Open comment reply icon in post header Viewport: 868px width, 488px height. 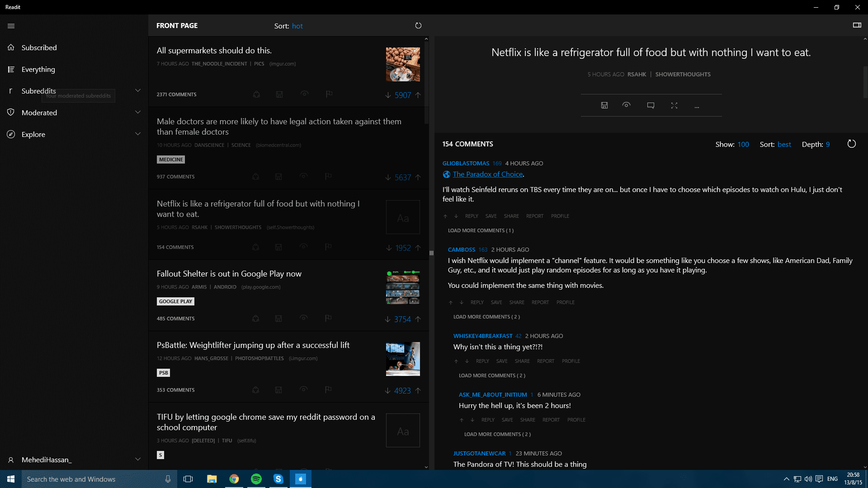pyautogui.click(x=651, y=105)
